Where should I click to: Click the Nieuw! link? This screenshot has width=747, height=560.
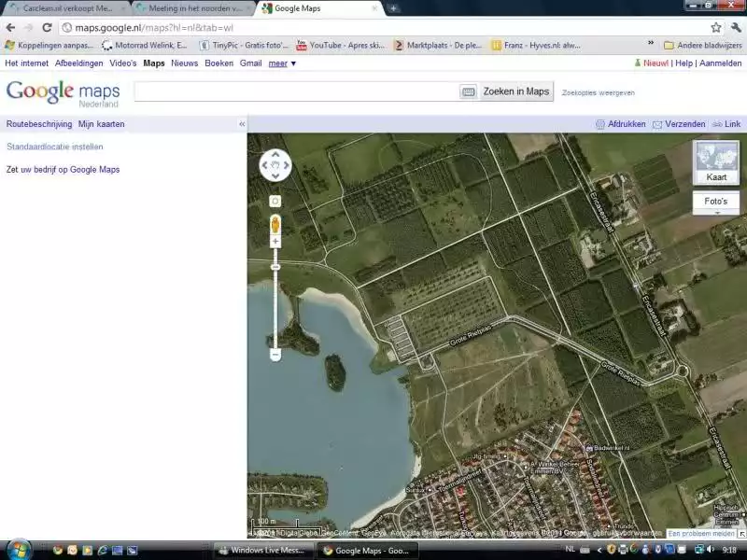click(x=655, y=63)
